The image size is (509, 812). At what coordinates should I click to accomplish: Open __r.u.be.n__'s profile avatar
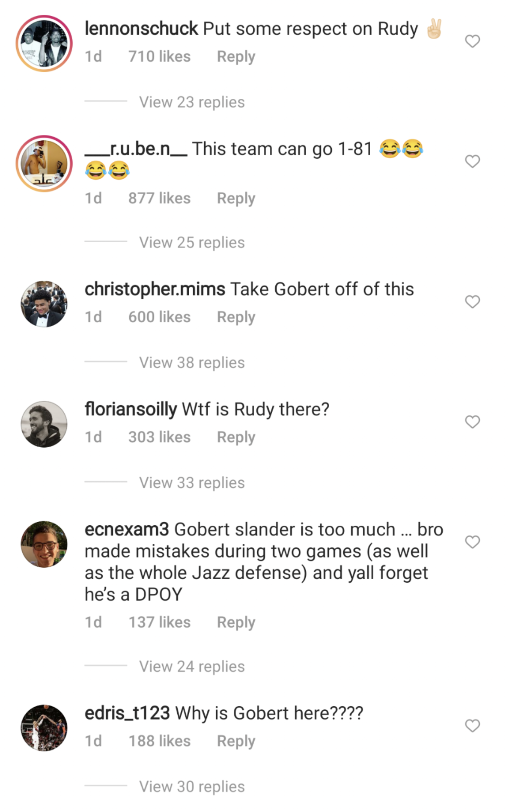tap(44, 164)
